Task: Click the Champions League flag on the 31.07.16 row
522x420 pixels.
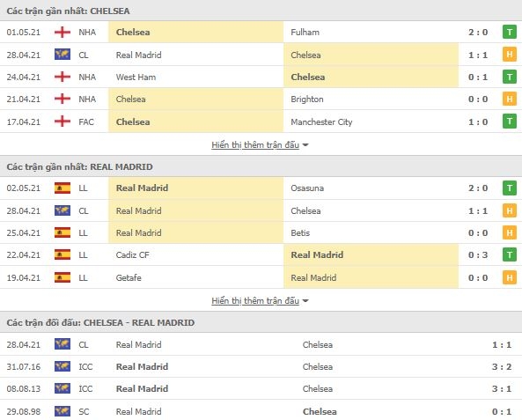Action: 62,366
